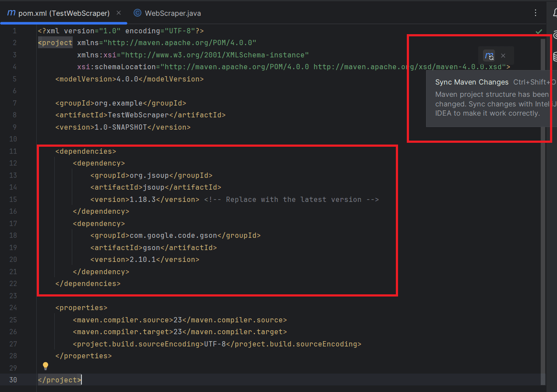This screenshot has height=392, width=557.
Task: Click the version 1.18.3 value
Action: (x=143, y=199)
